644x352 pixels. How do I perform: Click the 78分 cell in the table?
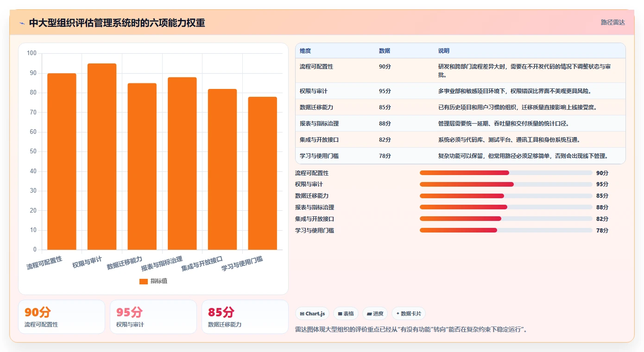pyautogui.click(x=385, y=156)
